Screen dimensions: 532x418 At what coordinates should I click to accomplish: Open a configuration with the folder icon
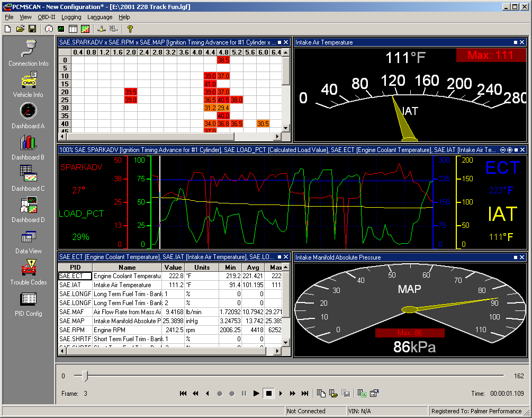point(20,29)
